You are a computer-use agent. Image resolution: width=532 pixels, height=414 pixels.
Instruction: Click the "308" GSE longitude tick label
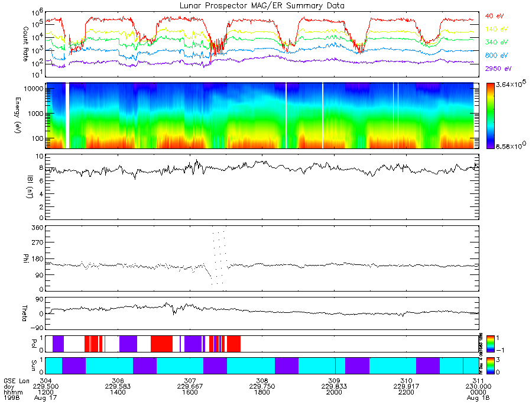coord(262,381)
